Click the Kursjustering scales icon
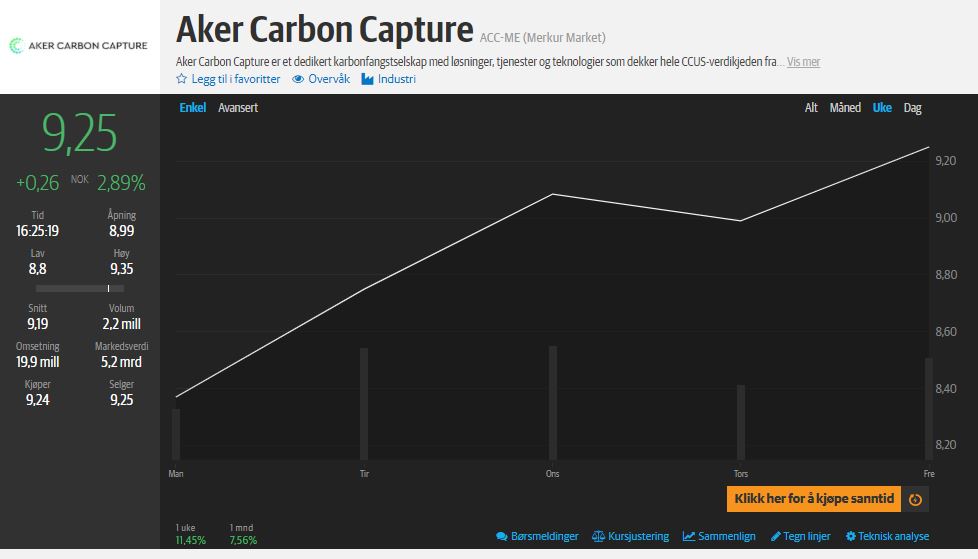Image resolution: width=978 pixels, height=559 pixels. click(x=598, y=537)
